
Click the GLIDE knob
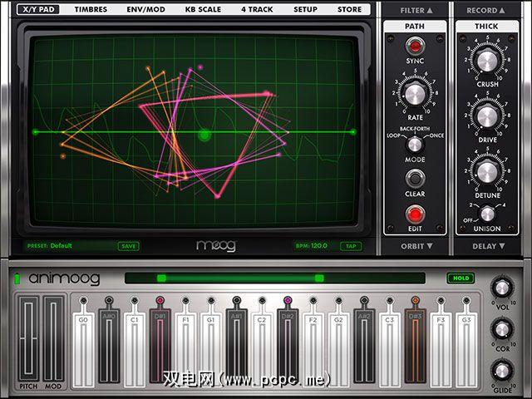point(502,371)
